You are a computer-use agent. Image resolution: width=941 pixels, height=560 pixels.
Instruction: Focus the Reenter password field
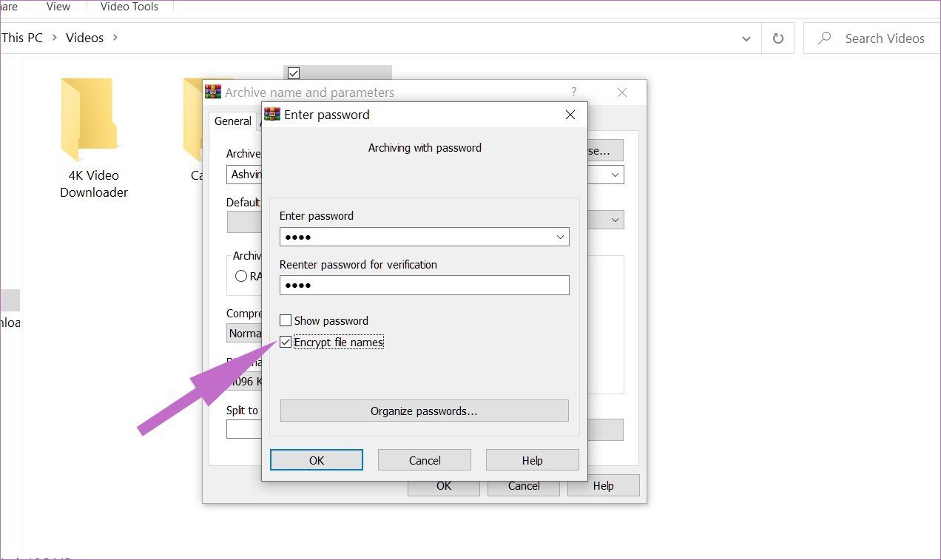click(425, 286)
